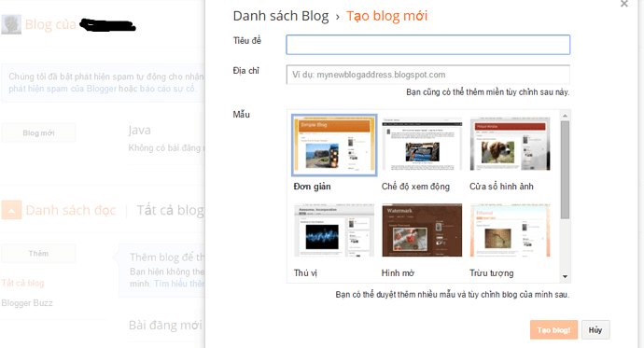The image size is (644, 348).
Task: Click the template list scrollbar thumb
Action: click(566, 170)
